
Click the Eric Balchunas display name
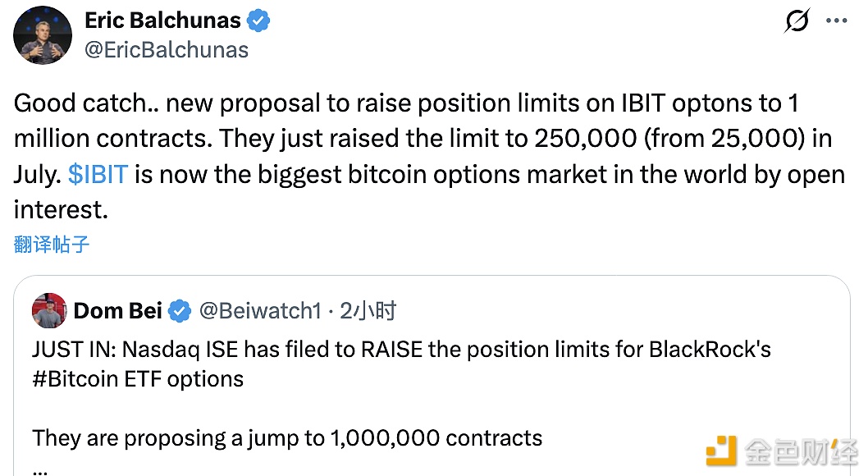(162, 21)
